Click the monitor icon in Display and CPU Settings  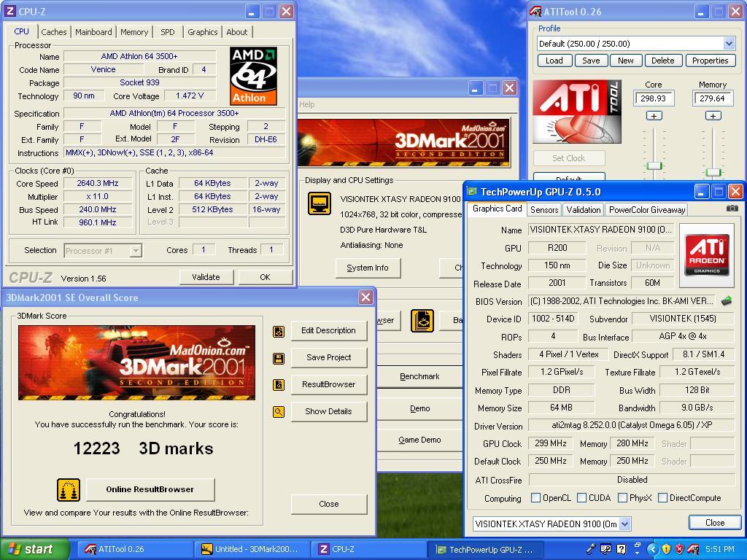tap(320, 203)
